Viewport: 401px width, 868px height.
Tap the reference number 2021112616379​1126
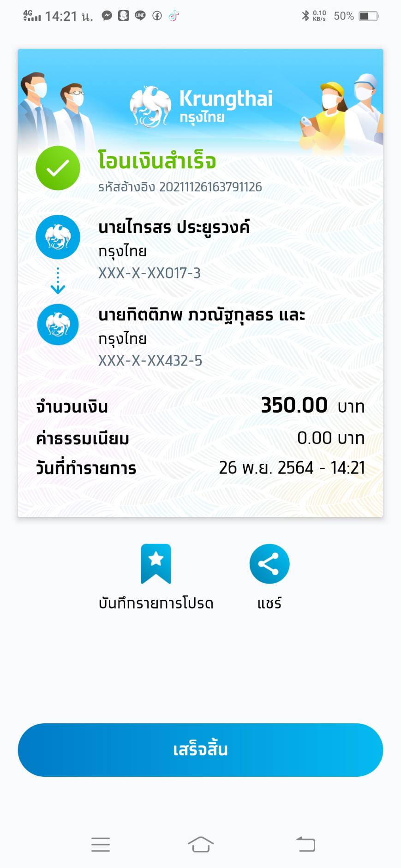pyautogui.click(x=210, y=187)
